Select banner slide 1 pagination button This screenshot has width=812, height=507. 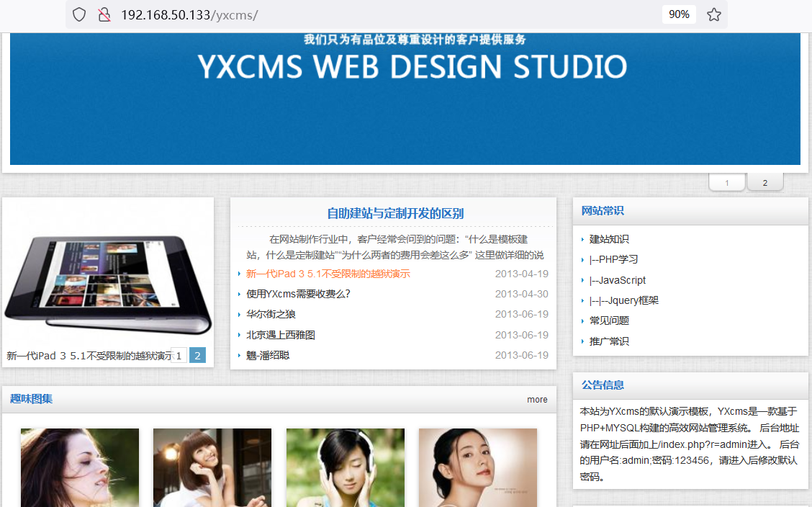pyautogui.click(x=726, y=181)
